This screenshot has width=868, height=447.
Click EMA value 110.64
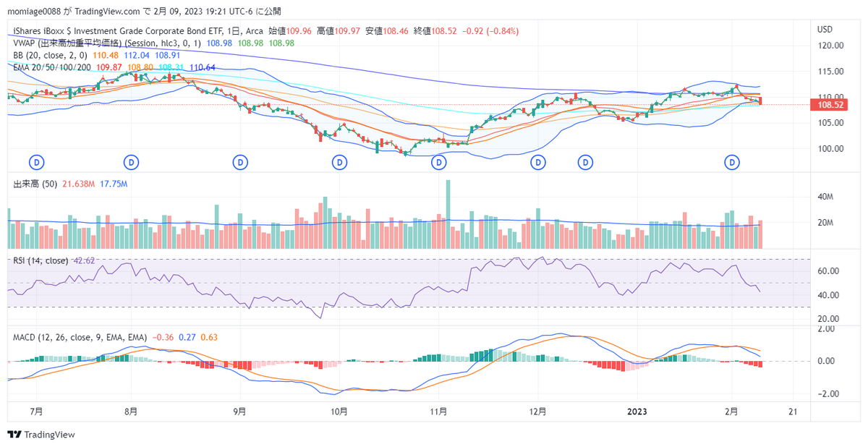click(x=202, y=67)
